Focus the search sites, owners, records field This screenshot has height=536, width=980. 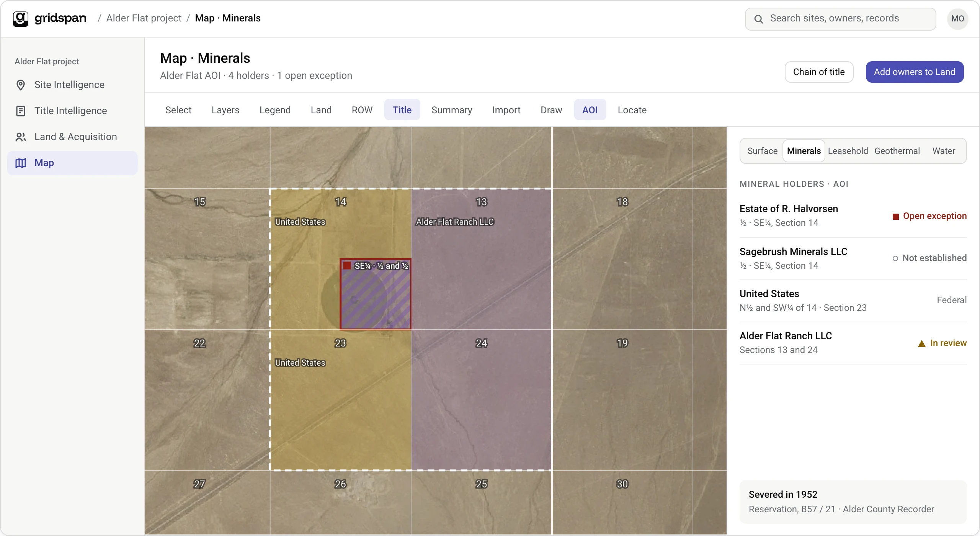[840, 19]
